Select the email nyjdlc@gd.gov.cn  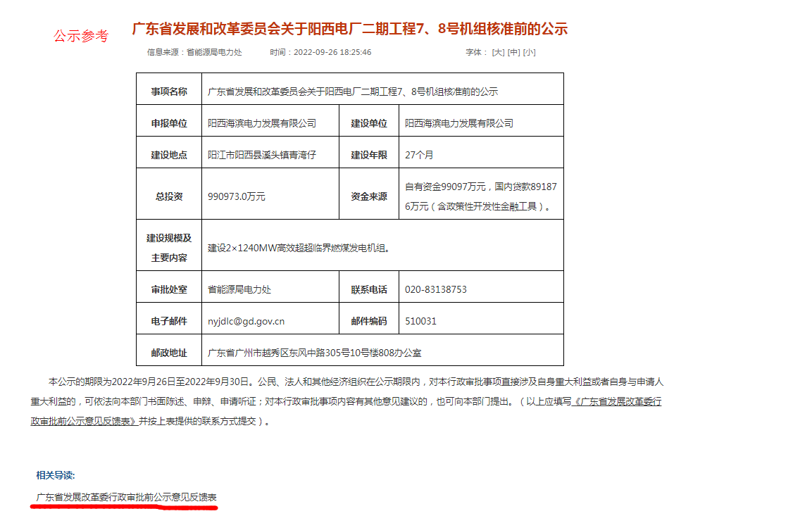tap(246, 322)
